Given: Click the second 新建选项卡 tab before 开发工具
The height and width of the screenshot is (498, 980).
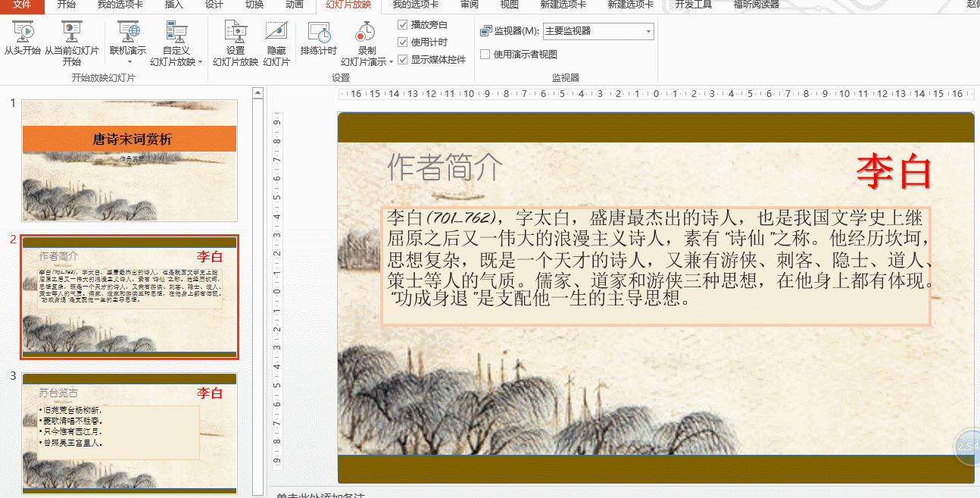Looking at the screenshot, I should tap(630, 5).
